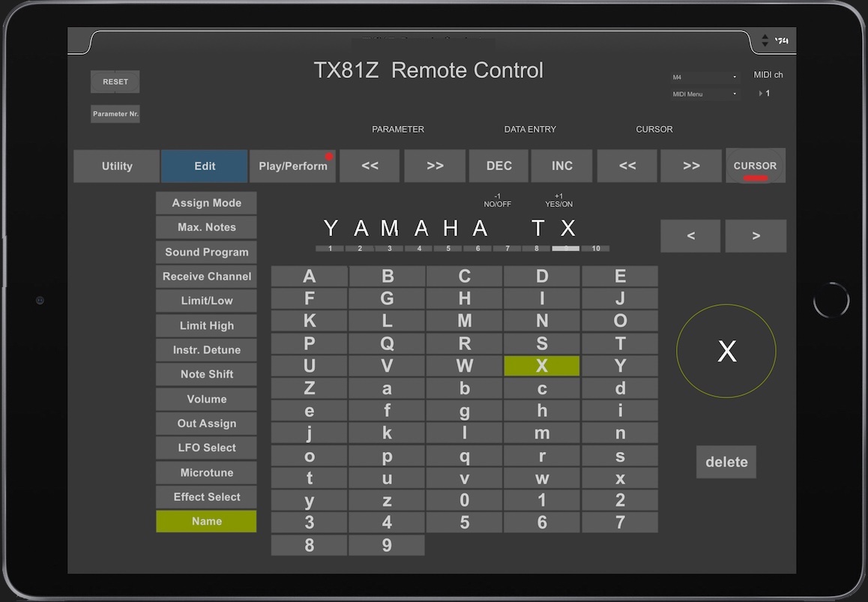Toggle the Play/Perform mode button
The width and height of the screenshot is (868, 602).
(292, 166)
